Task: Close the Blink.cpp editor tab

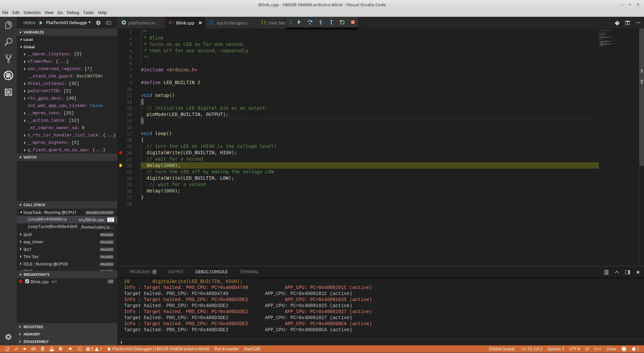Action: (200, 23)
